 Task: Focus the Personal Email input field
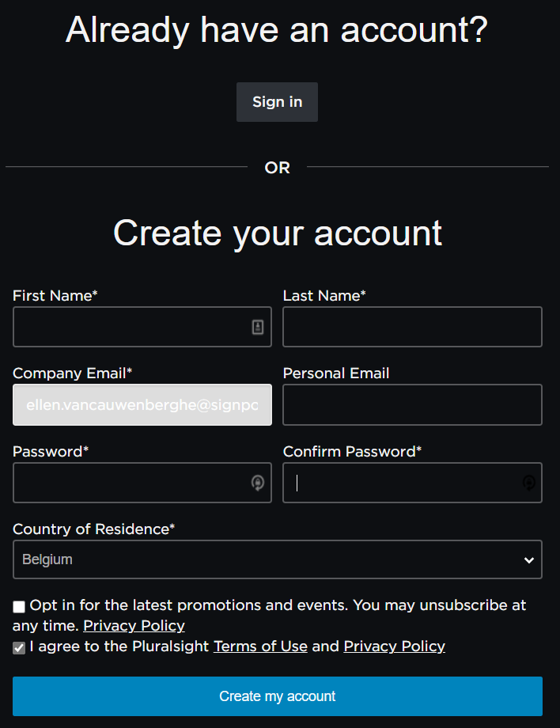click(412, 405)
